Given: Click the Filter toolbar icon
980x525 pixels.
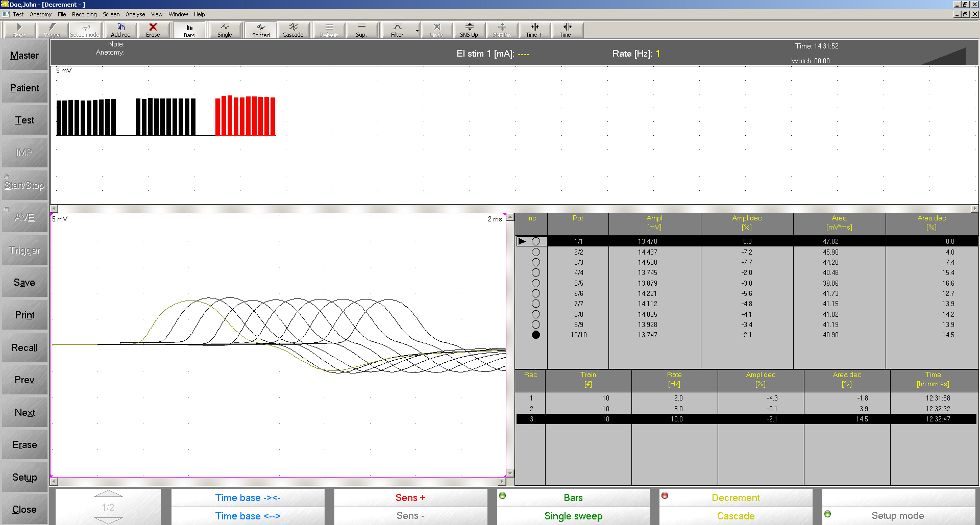Looking at the screenshot, I should 397,30.
